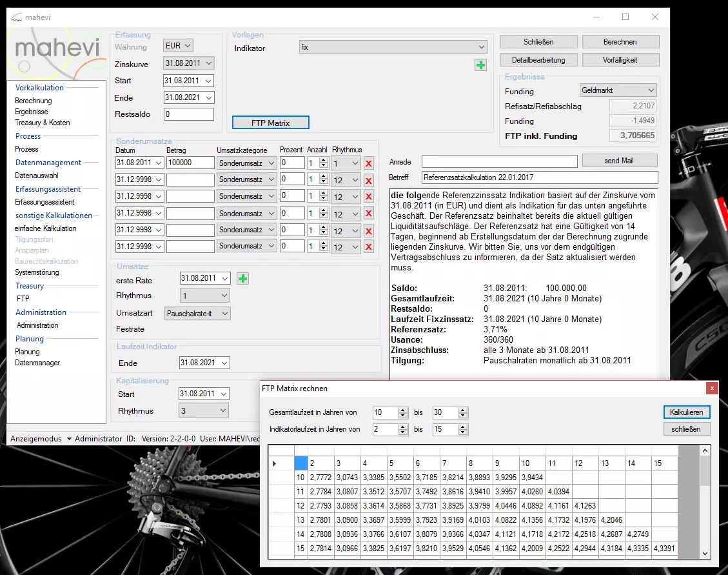Click the Prozent field in first Sonderumsätze row
The image size is (728, 575).
click(x=292, y=163)
